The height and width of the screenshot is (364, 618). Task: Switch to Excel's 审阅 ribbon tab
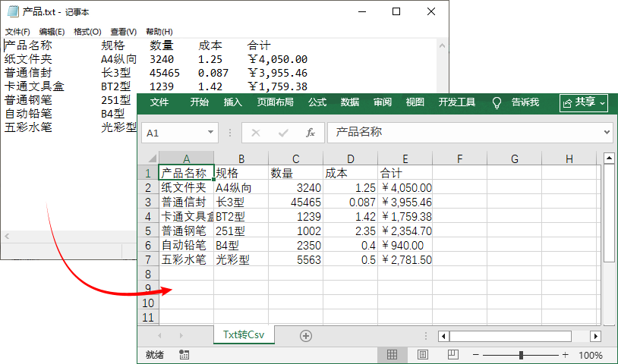click(x=383, y=102)
